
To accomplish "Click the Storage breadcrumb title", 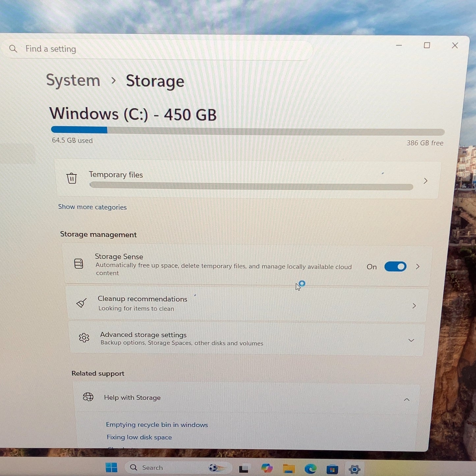I will coord(155,81).
